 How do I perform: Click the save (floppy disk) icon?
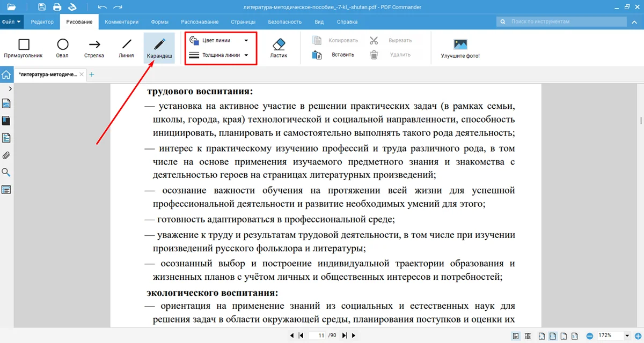42,7
